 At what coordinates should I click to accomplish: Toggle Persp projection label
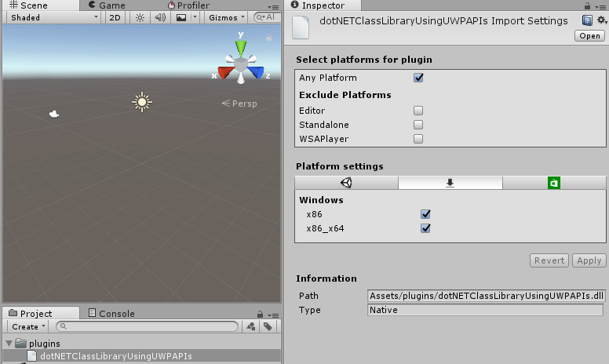pos(239,104)
